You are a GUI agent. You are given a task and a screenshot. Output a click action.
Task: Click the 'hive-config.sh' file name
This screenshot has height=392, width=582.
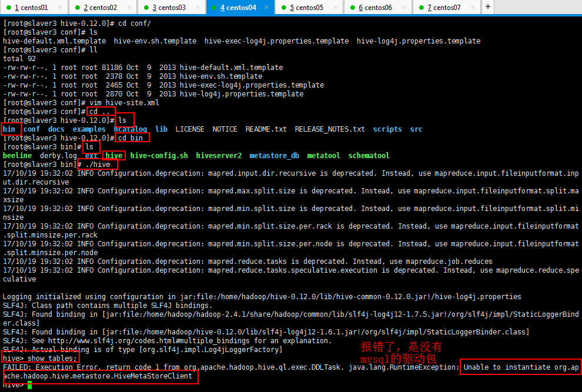[x=159, y=156]
